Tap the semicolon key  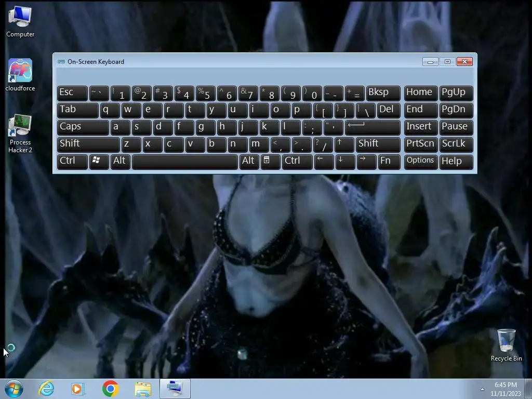[312, 127]
